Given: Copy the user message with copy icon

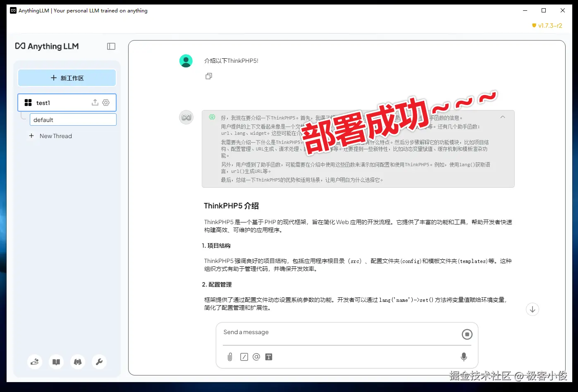Looking at the screenshot, I should (209, 76).
